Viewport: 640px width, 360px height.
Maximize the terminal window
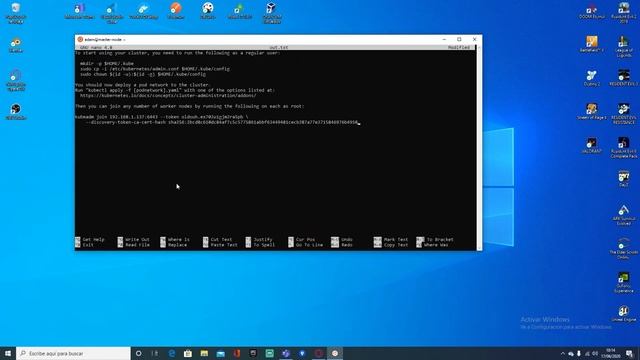pyautogui.click(x=459, y=40)
